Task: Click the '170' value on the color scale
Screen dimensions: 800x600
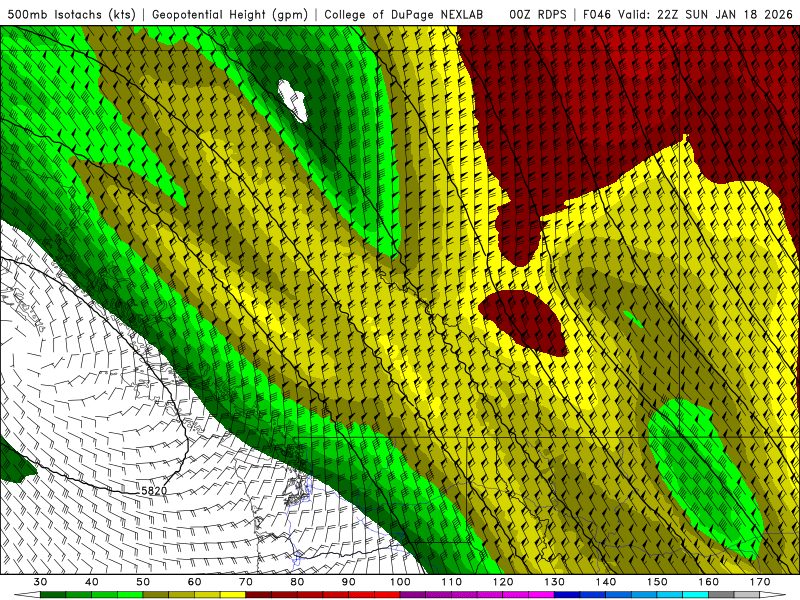Action: [760, 582]
